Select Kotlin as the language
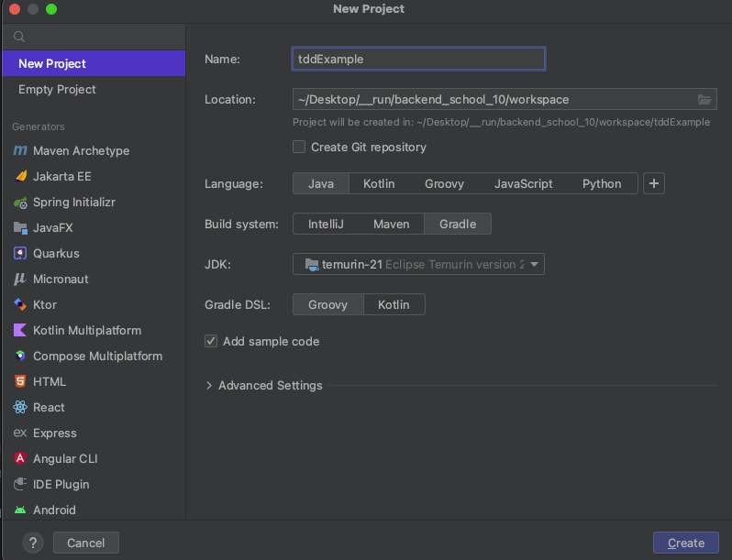732x560 pixels. click(379, 183)
